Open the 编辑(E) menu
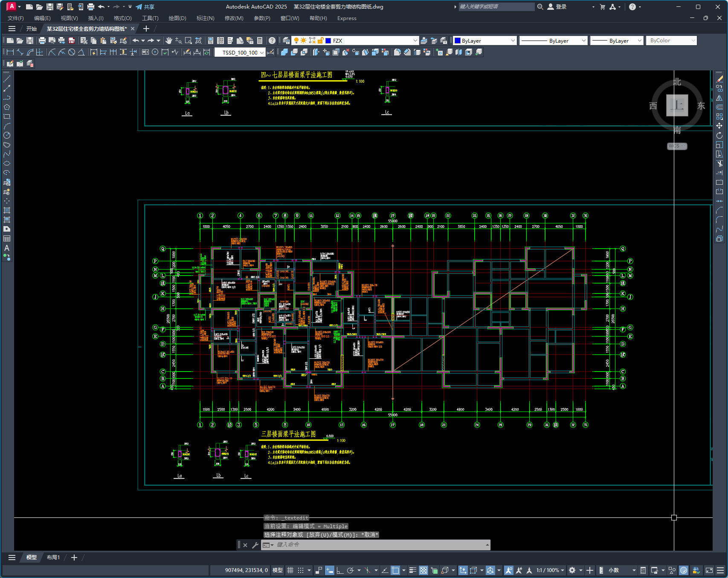 point(42,18)
